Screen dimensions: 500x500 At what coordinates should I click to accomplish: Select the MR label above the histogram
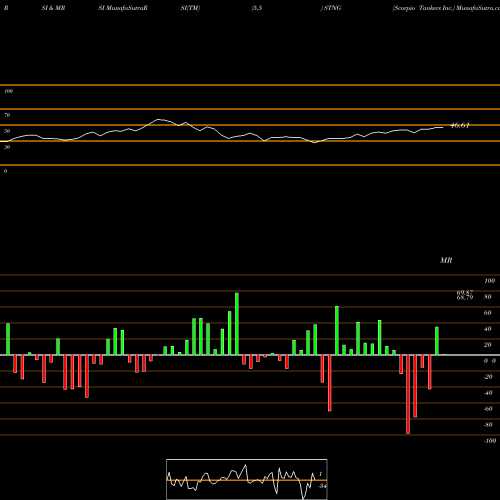[446, 260]
